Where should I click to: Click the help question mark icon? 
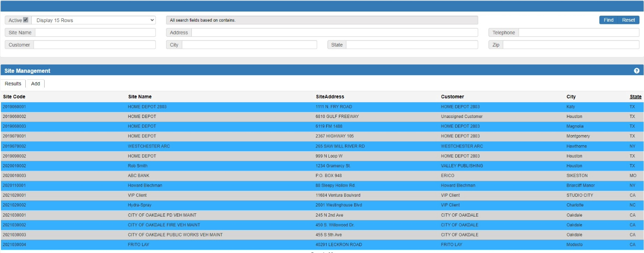pyautogui.click(x=637, y=71)
